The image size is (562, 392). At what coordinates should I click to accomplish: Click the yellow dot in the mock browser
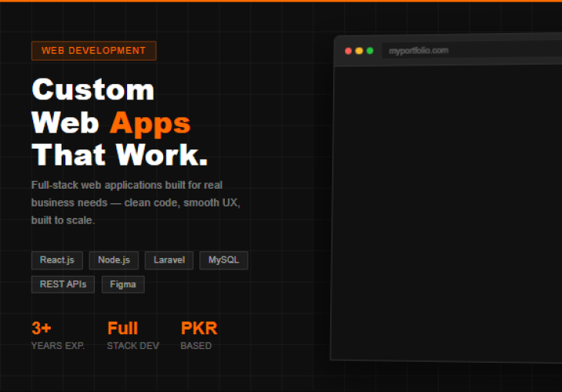click(359, 51)
